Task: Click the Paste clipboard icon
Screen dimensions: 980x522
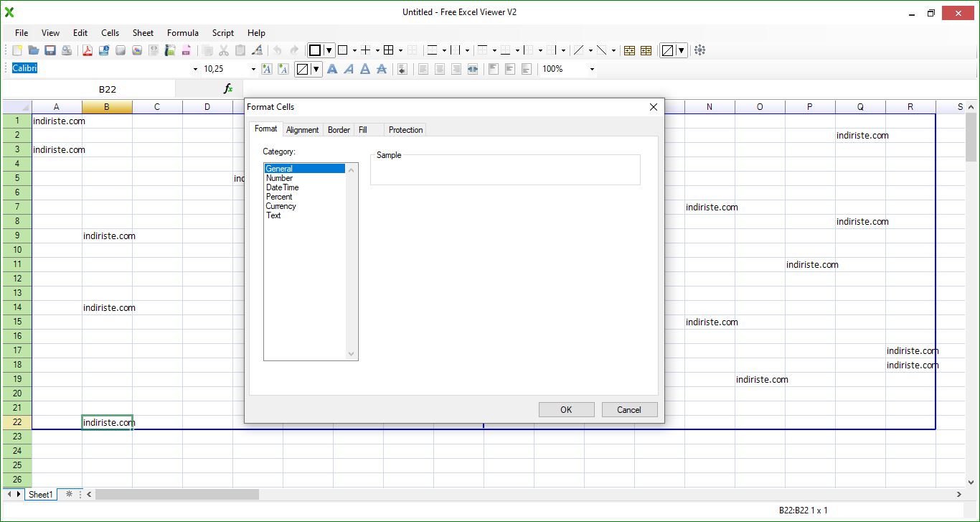Action: (x=240, y=50)
